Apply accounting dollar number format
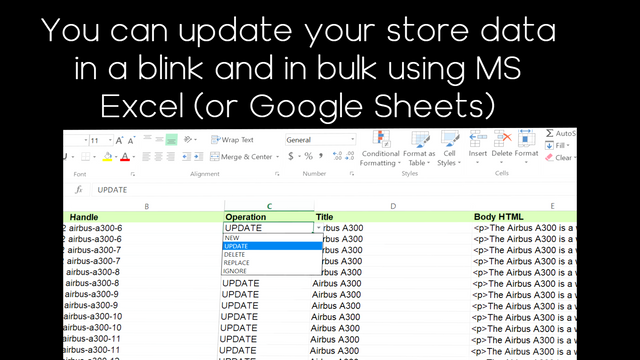Screen dimensions: 640x360 [291, 156]
